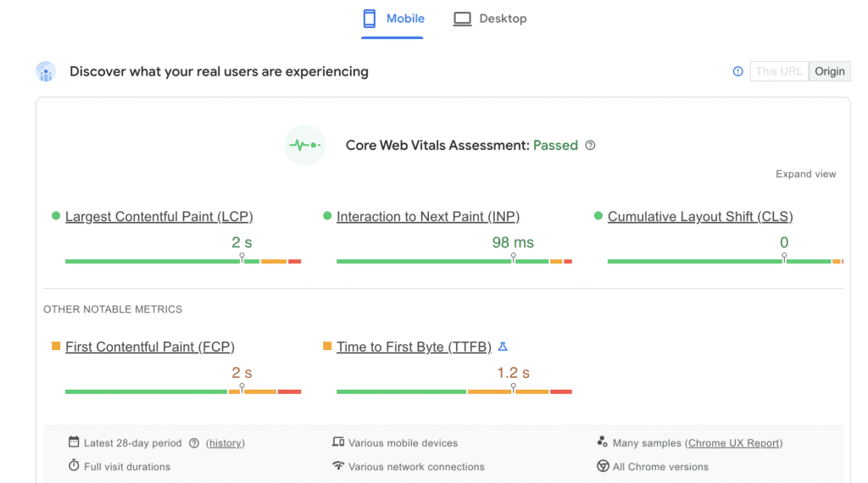Click the real users experience icon
The height and width of the screenshot is (483, 868).
46,72
